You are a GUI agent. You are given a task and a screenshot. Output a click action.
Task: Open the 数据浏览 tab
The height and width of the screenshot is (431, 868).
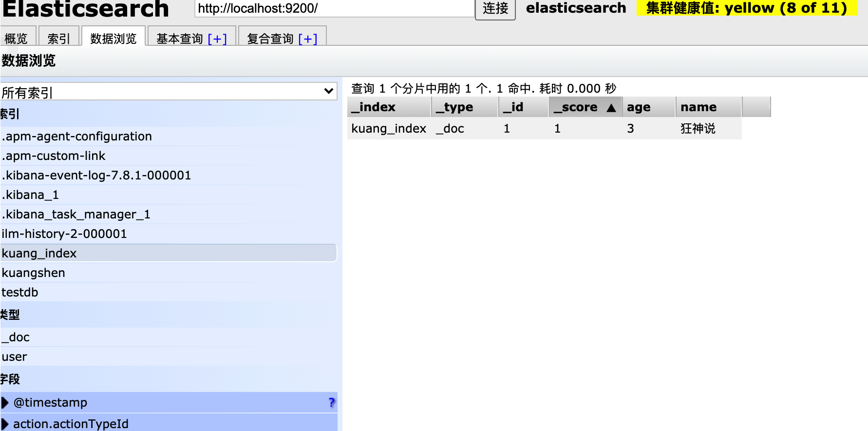[113, 37]
